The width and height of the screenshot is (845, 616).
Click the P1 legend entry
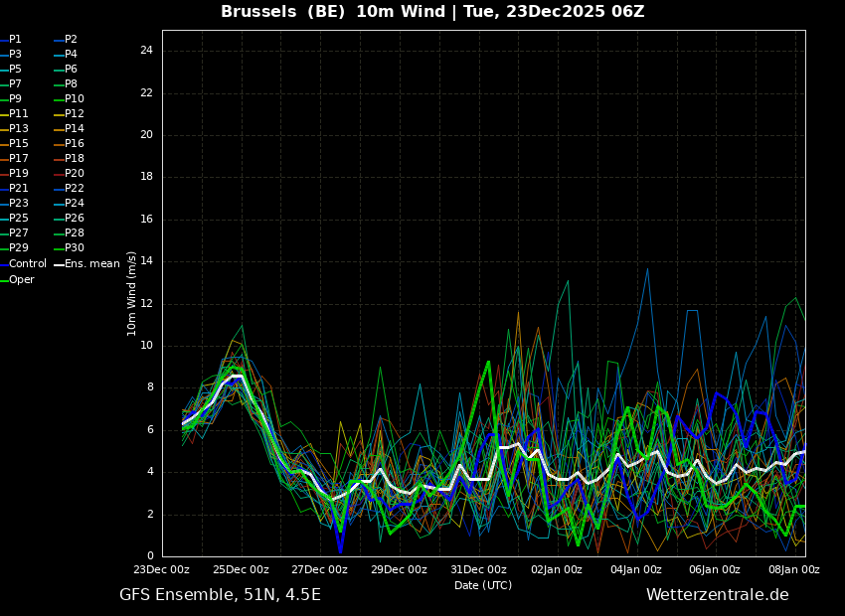tap(15, 40)
